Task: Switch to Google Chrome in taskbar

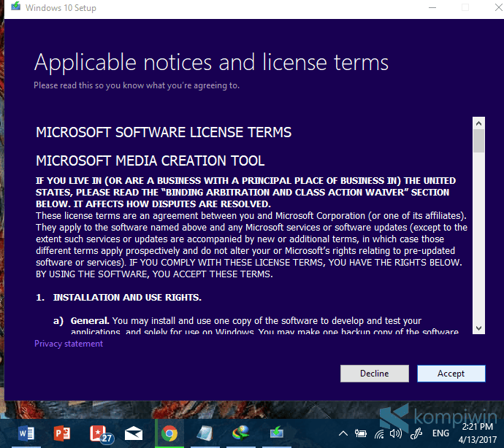Action: coord(169,433)
